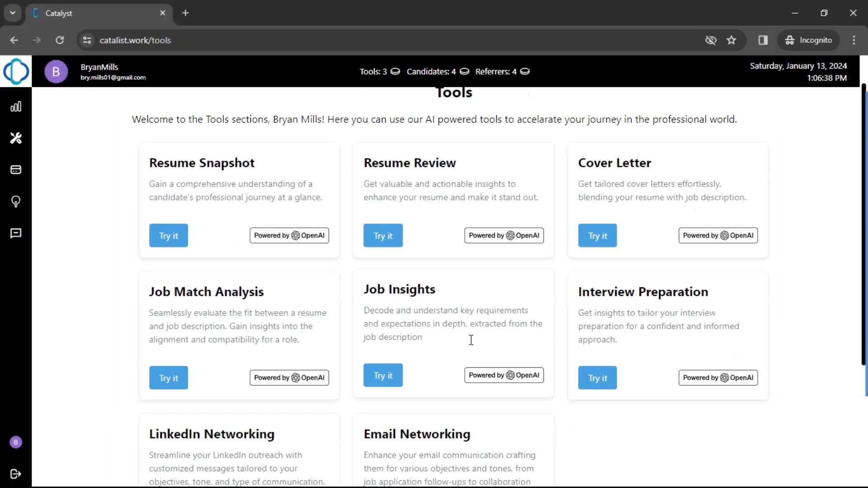This screenshot has width=868, height=488.
Task: Scroll down to Email Networking section
Action: (x=418, y=433)
